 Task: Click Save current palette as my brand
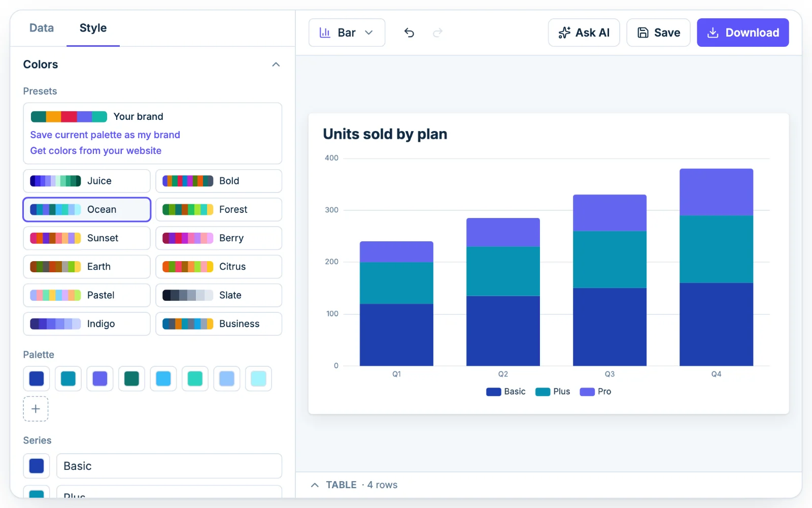coord(105,135)
